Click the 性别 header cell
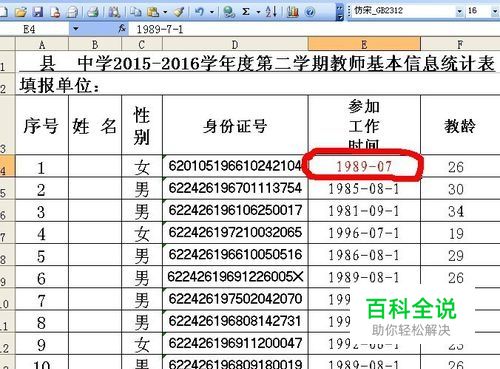This screenshot has height=369, width=500. [x=142, y=126]
